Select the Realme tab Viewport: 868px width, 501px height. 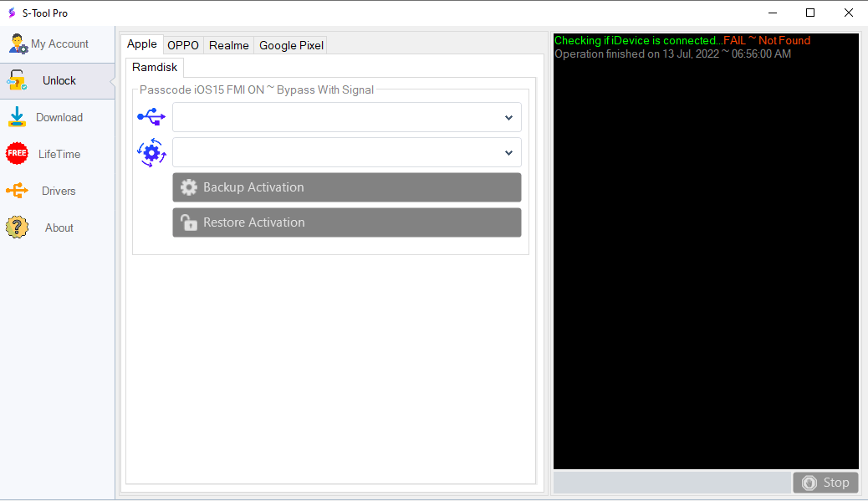pyautogui.click(x=228, y=44)
